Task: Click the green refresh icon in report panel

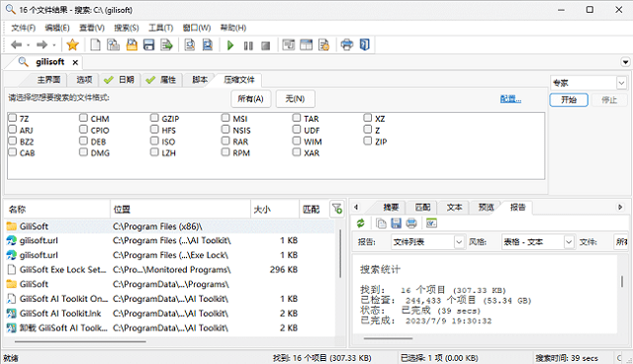Action: click(x=360, y=223)
